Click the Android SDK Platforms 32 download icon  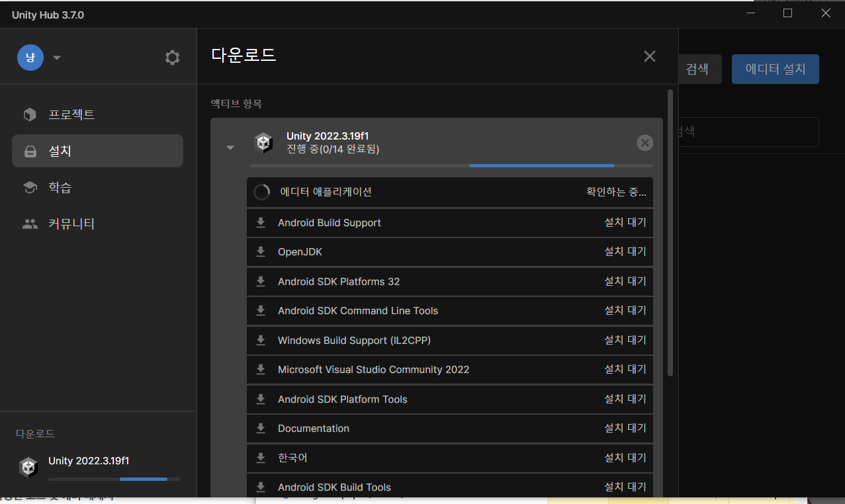click(261, 281)
